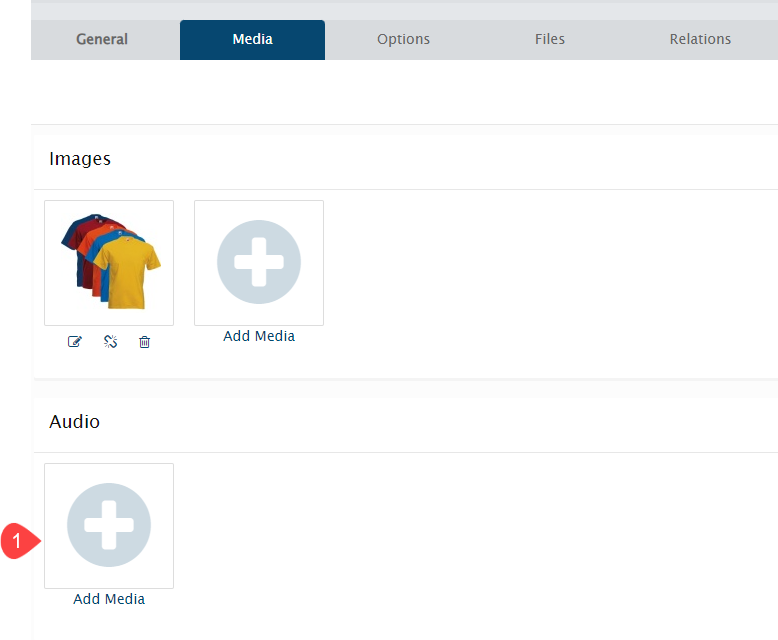778x640 pixels.
Task: Click Add Media label under Audio
Action: 109,599
